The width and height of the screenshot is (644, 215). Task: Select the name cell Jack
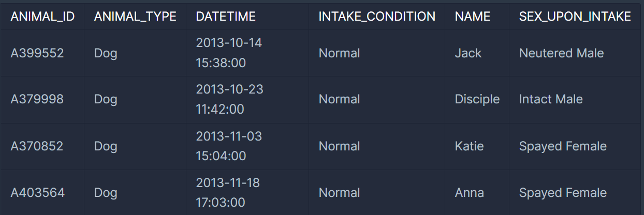coord(468,53)
